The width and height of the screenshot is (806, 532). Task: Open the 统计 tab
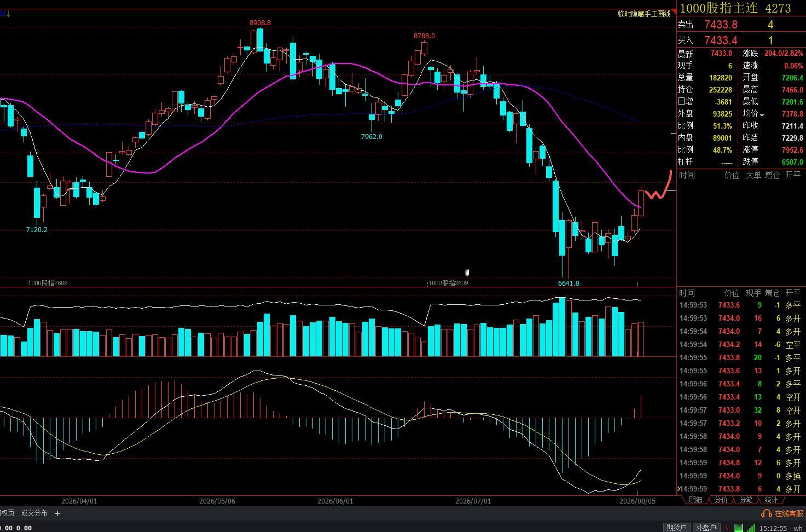pyautogui.click(x=771, y=500)
